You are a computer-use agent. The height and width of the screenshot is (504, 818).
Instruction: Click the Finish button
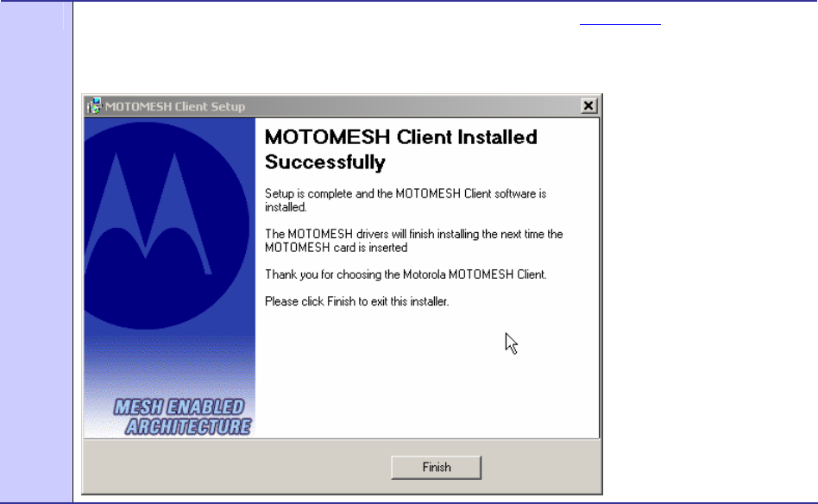click(x=436, y=467)
